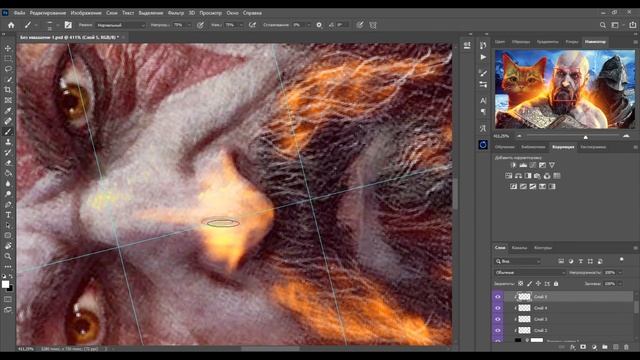Hide layer Слой 5 via eye icon
Viewport: 640px width, 360px height.
[x=498, y=297]
